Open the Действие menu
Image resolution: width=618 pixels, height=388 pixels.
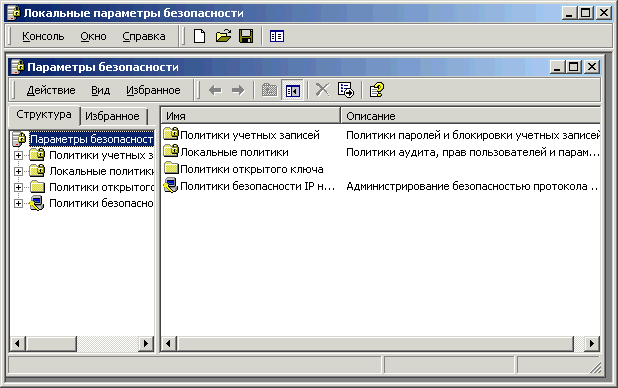pos(51,90)
